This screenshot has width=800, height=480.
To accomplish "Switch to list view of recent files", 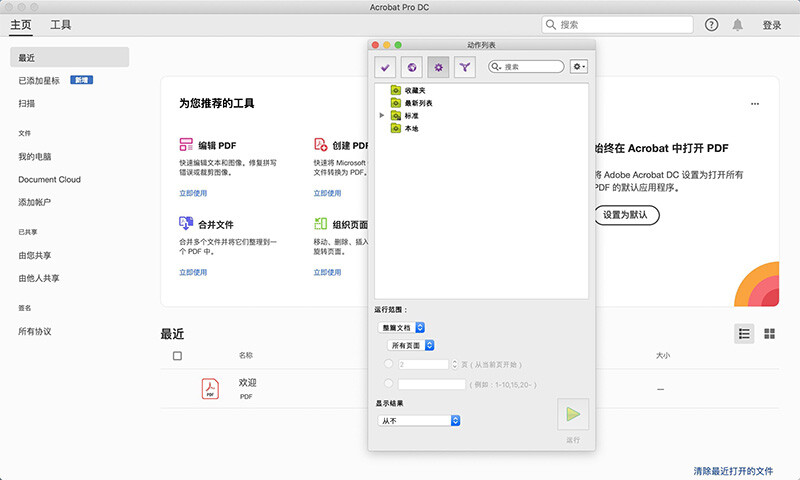I will coord(744,334).
